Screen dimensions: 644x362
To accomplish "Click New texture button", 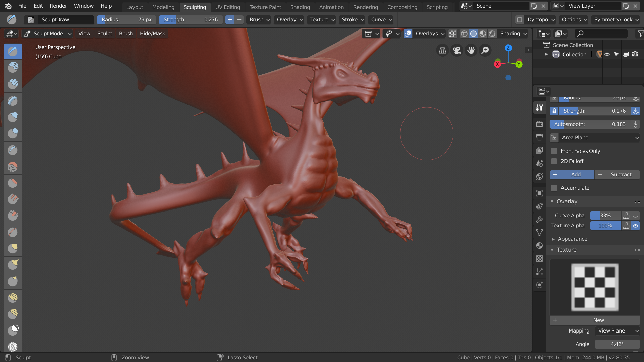I will (595, 320).
